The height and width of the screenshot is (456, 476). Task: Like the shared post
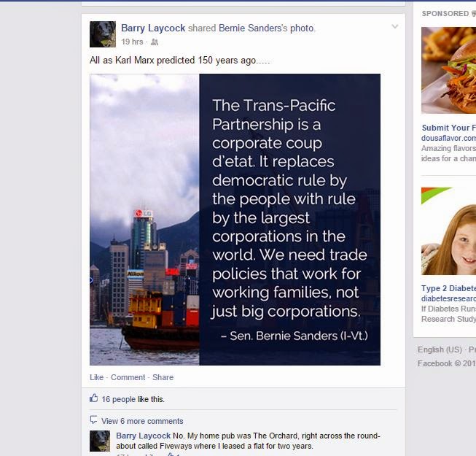pos(96,377)
